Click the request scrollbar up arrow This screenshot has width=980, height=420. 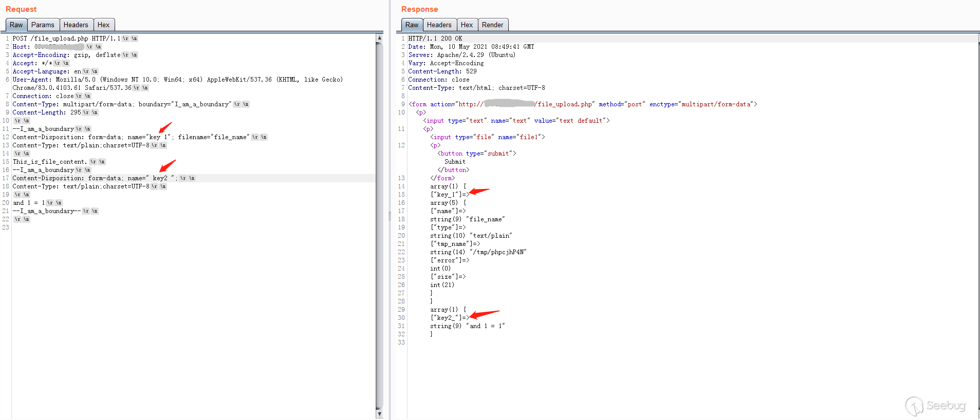pos(379,38)
